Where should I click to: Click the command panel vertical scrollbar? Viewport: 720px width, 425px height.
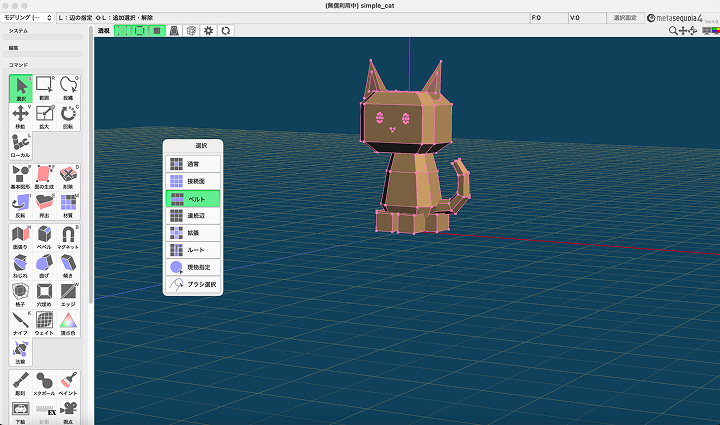pos(91,165)
